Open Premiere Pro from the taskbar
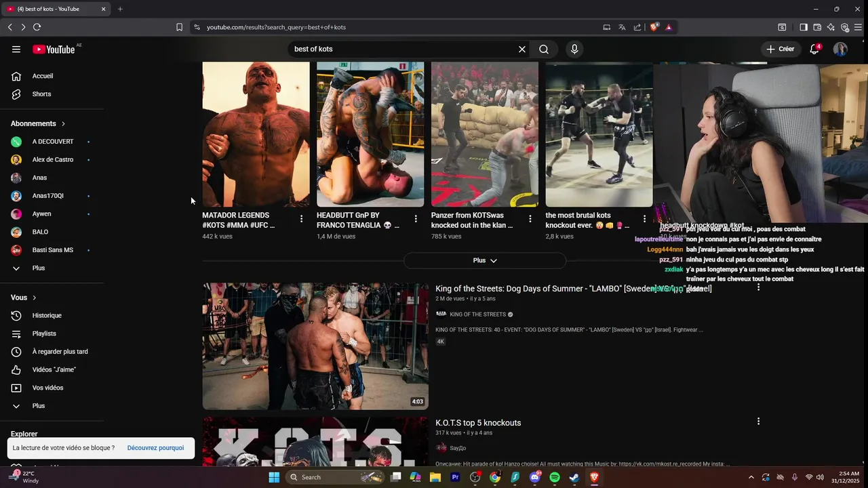Screen dimensions: 868x488 455,477
